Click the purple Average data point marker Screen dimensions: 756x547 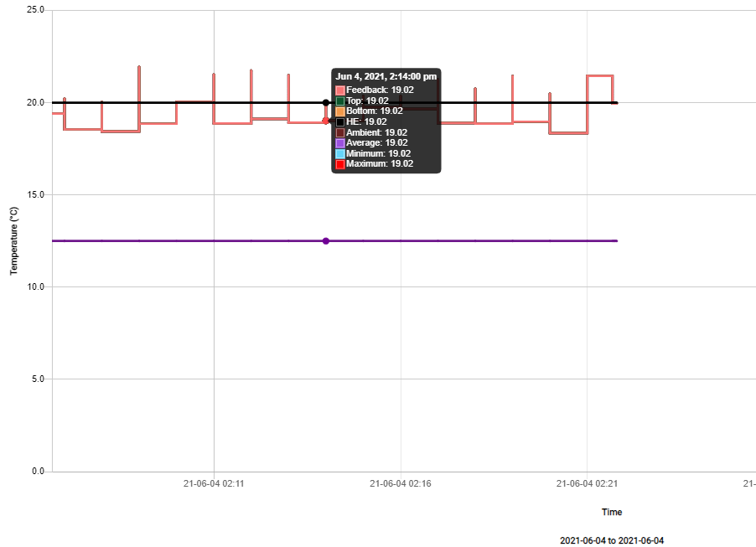click(x=325, y=240)
